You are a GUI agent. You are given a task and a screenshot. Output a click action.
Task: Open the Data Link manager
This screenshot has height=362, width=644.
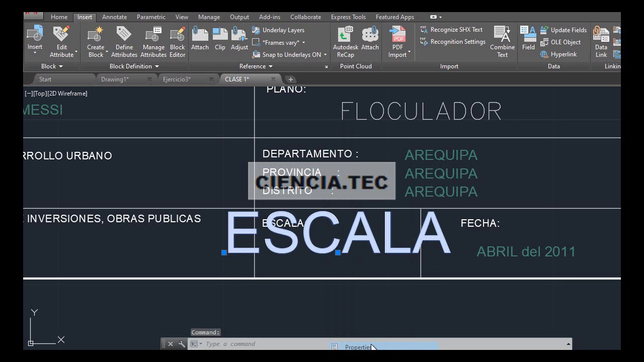pos(601,42)
